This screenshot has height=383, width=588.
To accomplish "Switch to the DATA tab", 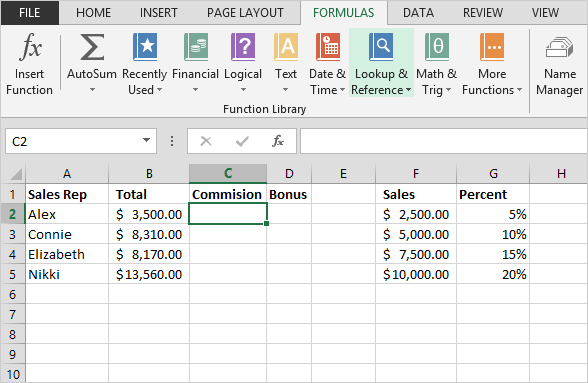I will point(418,13).
